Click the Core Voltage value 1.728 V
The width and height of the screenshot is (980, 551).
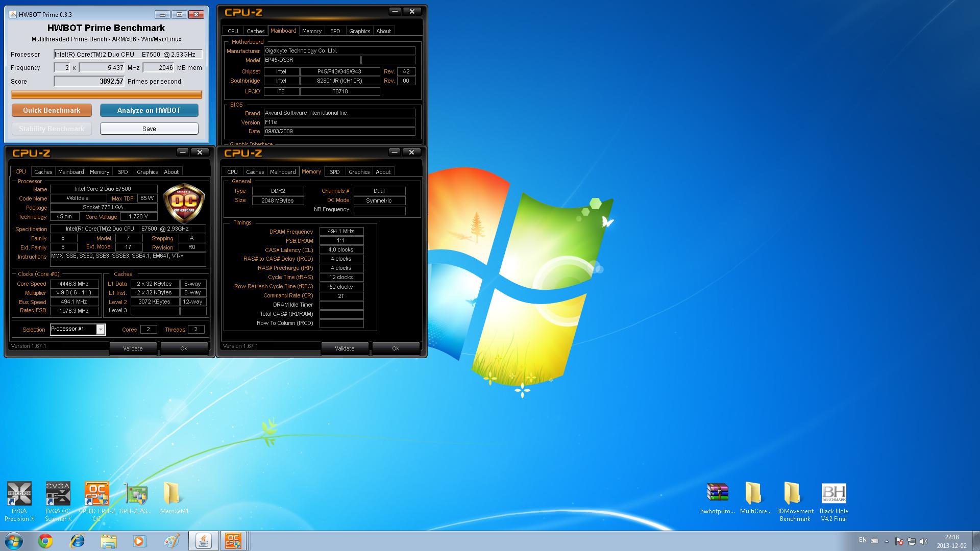(138, 217)
